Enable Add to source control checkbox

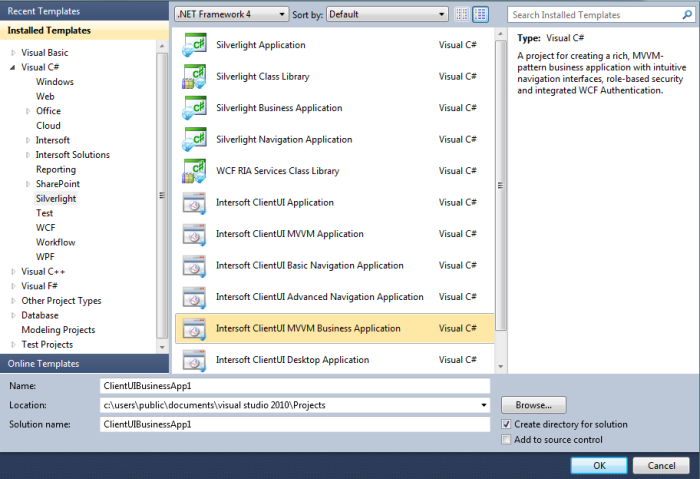tap(506, 440)
